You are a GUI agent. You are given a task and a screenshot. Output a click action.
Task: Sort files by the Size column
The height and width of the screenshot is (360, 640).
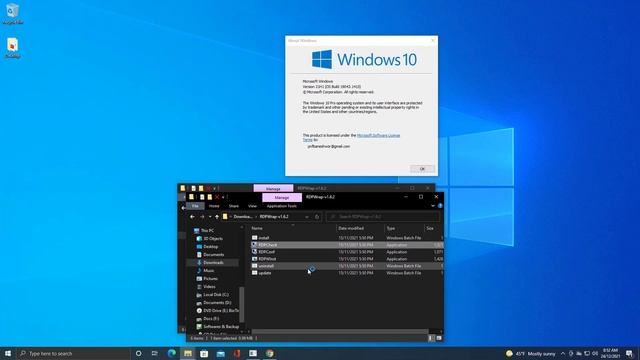433,228
